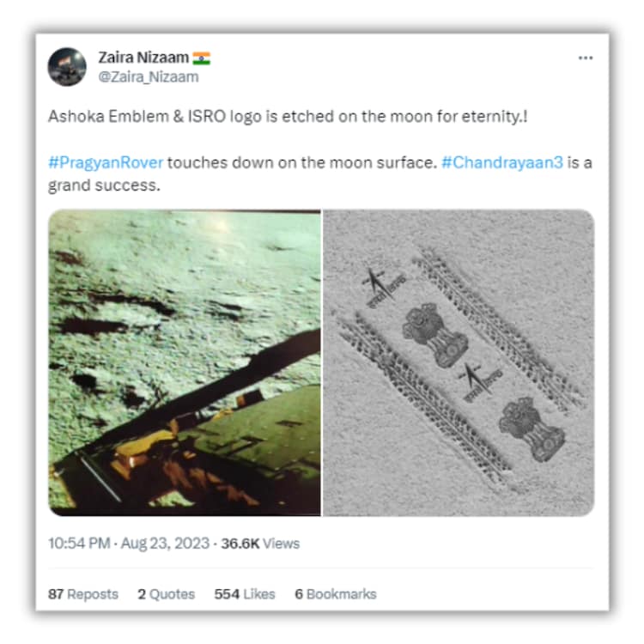See the 554 Likes list

pos(245,594)
